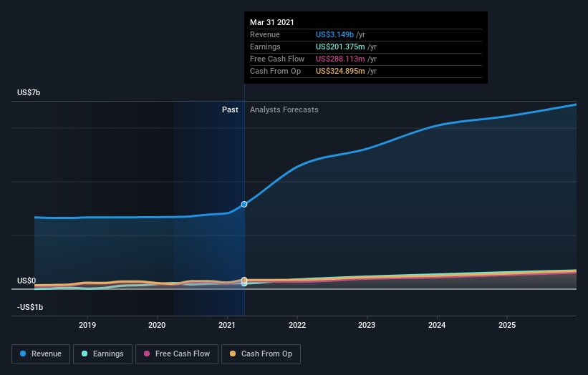Click the pink Free Cash Flow legend dot

pyautogui.click(x=147, y=354)
